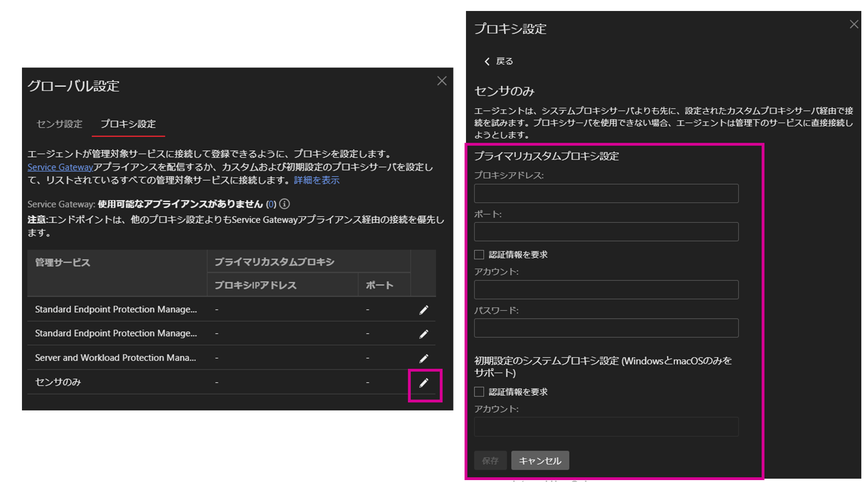Screen dimensions: 868x482
Task: Click pencil icon in second Standard Endpoint row
Action: click(x=423, y=334)
